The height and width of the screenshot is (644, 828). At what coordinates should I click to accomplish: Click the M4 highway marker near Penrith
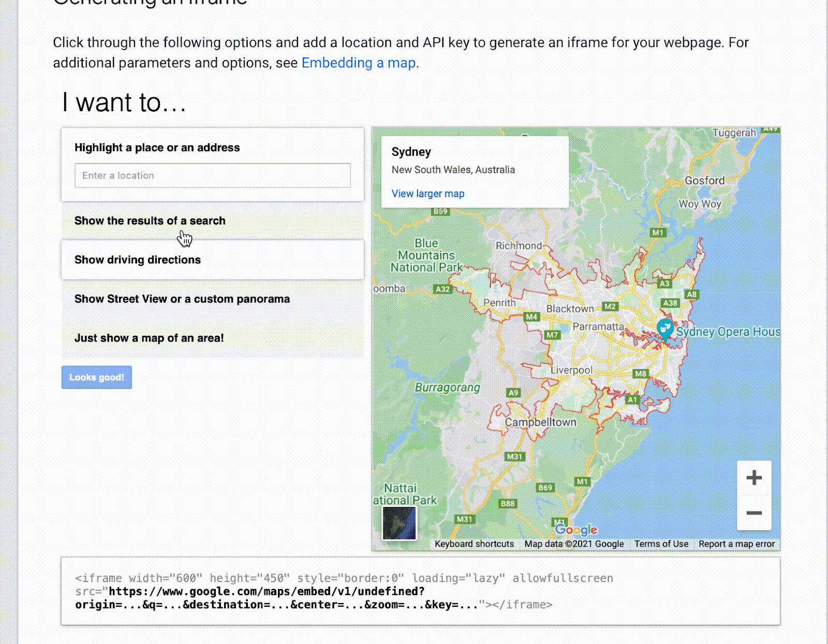[531, 317]
